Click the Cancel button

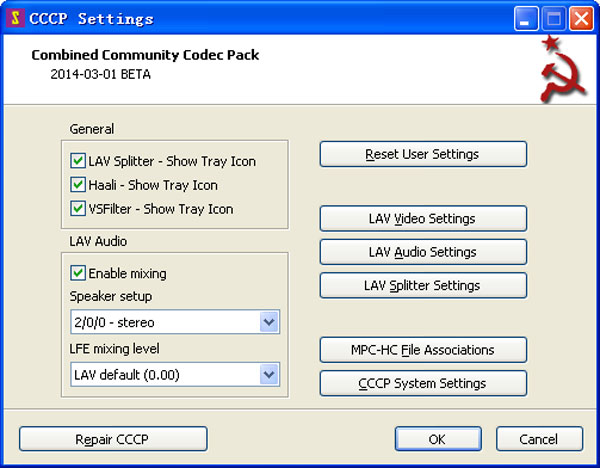tap(540, 439)
